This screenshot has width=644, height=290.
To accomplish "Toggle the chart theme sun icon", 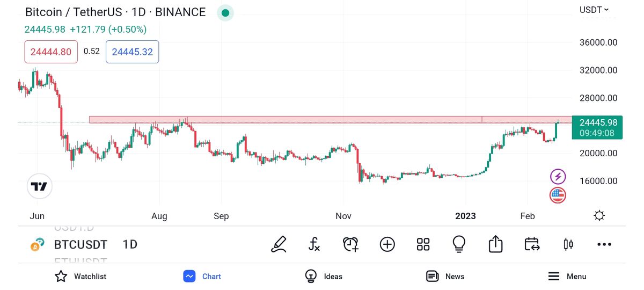I will 599,216.
